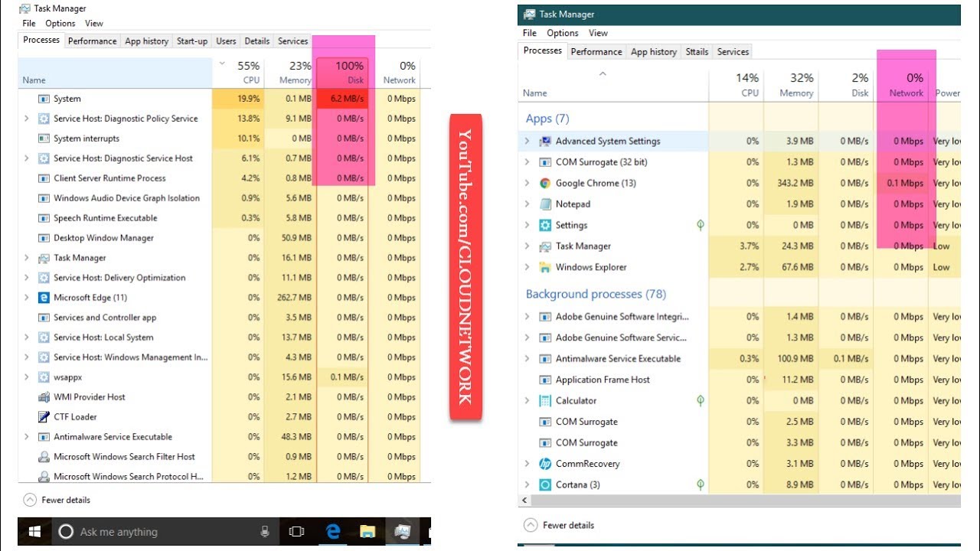Viewport: 980px width, 551px height.
Task: Click the Task Manager process icon in left window
Action: [x=44, y=258]
